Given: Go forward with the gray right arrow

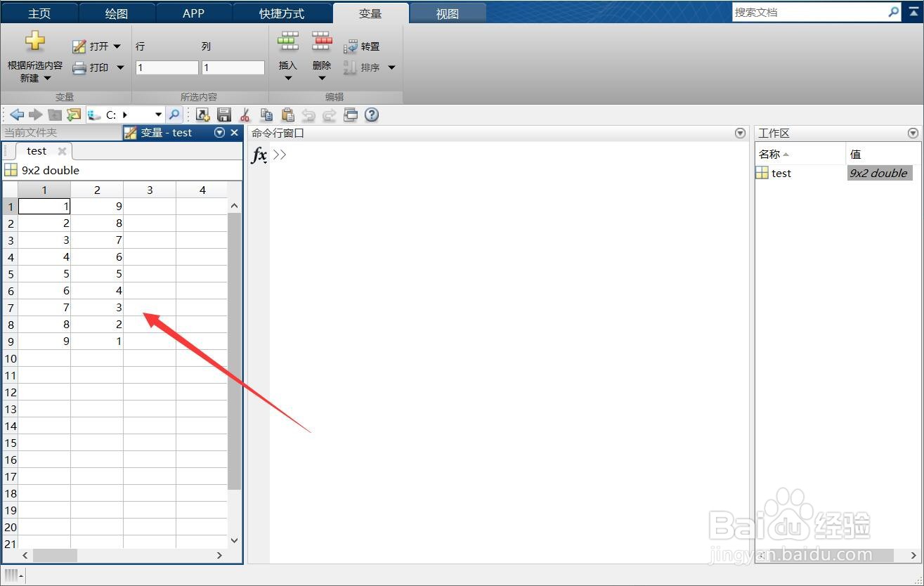Looking at the screenshot, I should pyautogui.click(x=35, y=115).
